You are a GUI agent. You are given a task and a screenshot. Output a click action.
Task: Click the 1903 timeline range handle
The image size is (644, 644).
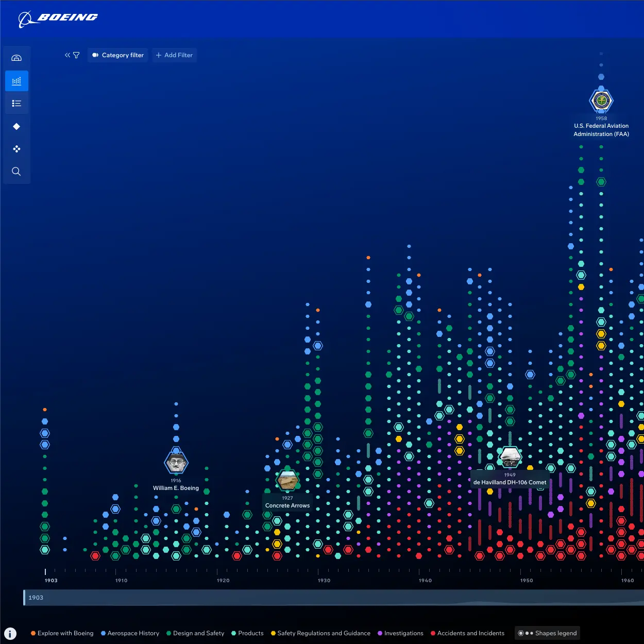[x=24, y=598]
